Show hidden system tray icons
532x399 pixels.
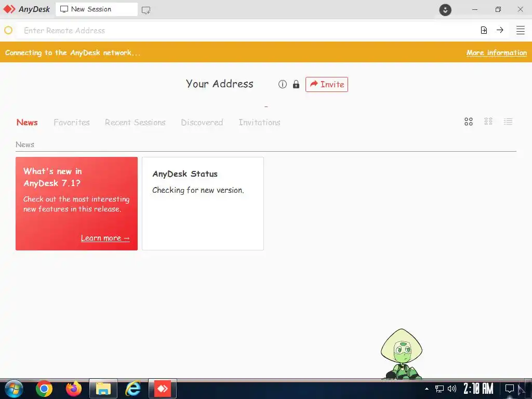tap(427, 389)
